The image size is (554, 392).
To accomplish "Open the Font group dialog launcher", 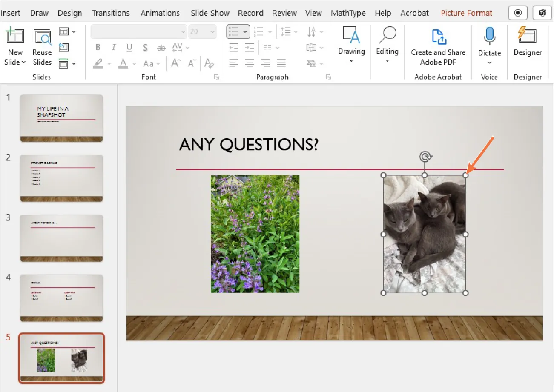I will [216, 77].
